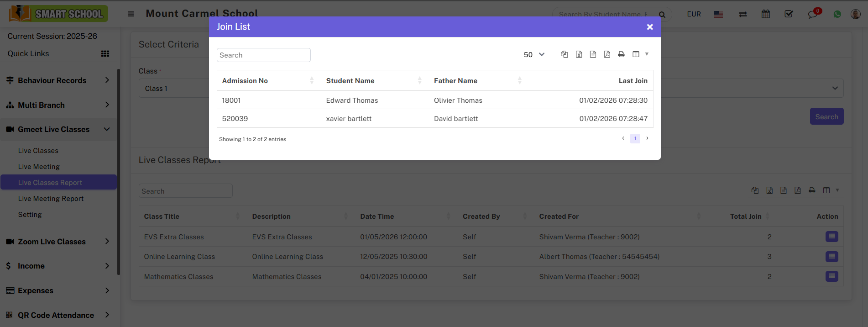The image size is (868, 327).
Task: Copy Join List table to clipboard
Action: tap(565, 54)
